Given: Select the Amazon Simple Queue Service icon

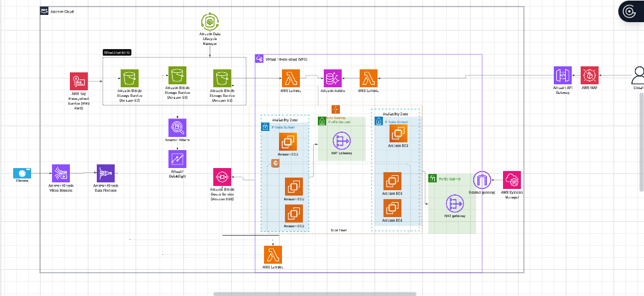Looking at the screenshot, I should [222, 176].
